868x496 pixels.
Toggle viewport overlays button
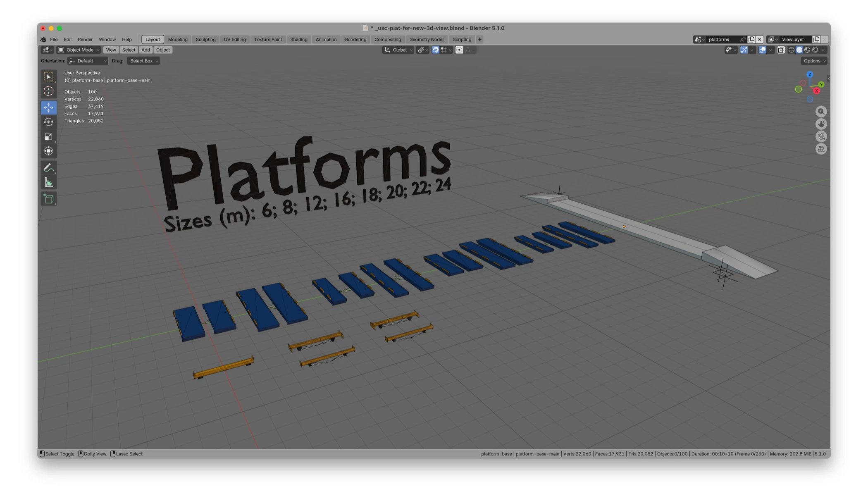[762, 50]
